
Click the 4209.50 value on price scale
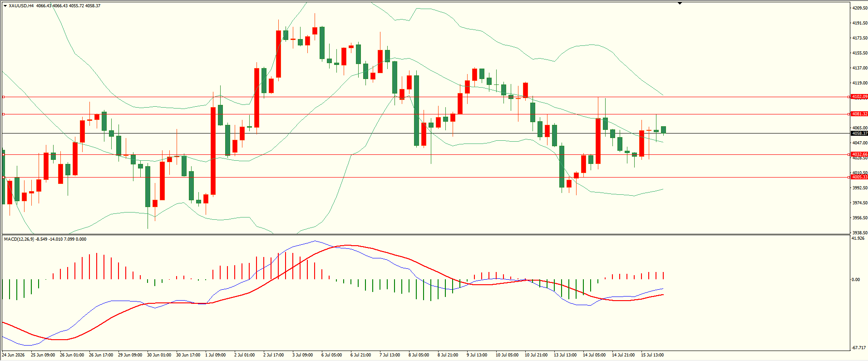pos(860,8)
